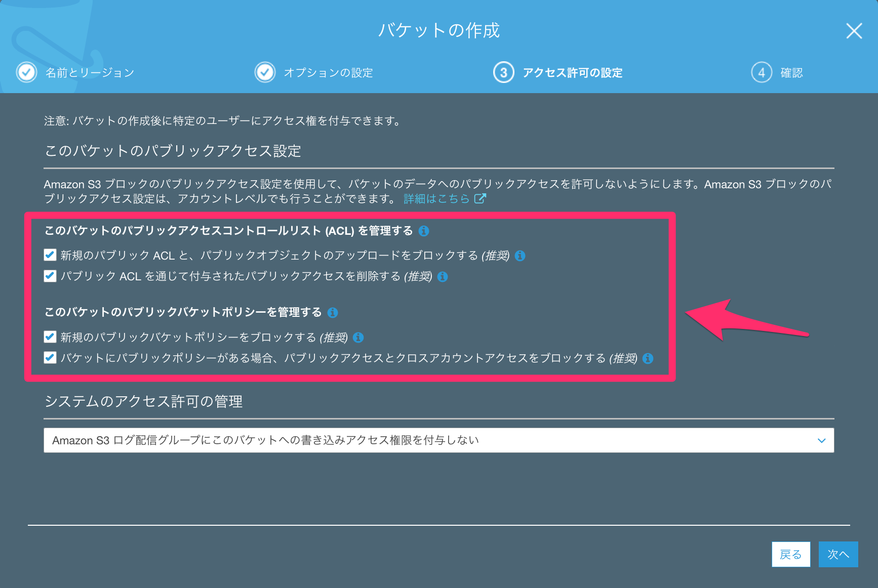
Task: Click the checkmark icon on the 名前とリージョン step
Action: pos(26,72)
